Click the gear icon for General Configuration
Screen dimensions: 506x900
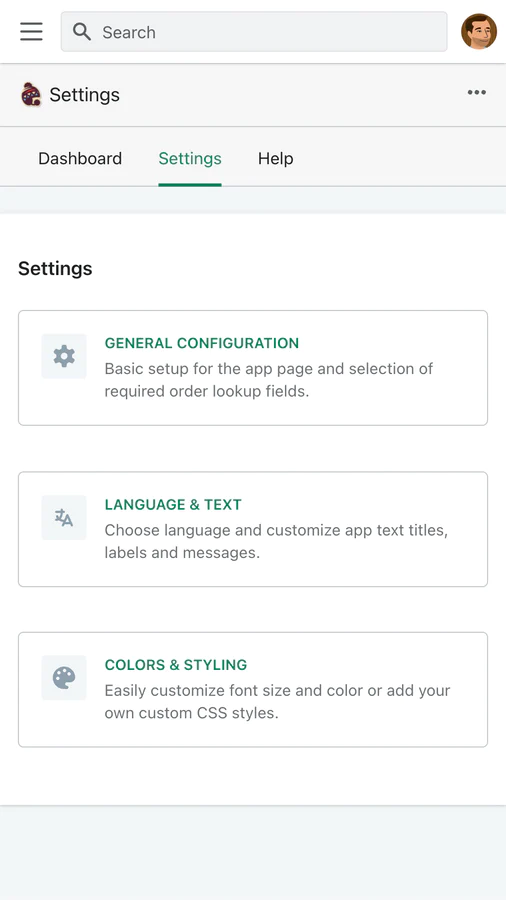64,356
